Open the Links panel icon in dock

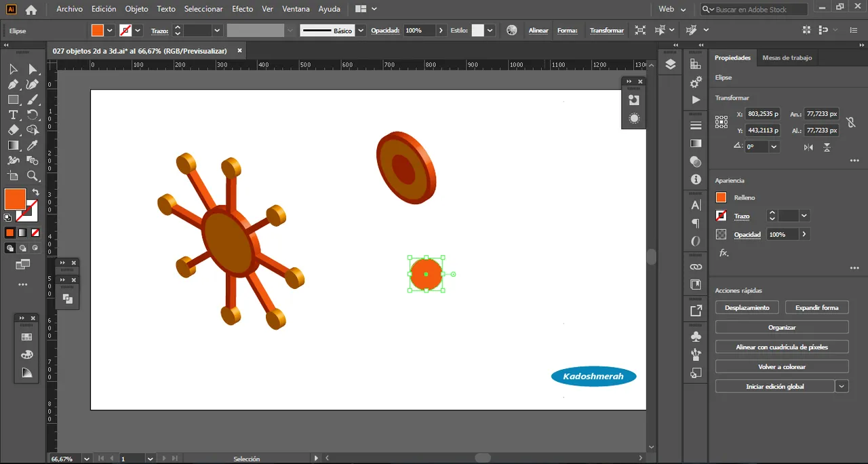point(695,267)
